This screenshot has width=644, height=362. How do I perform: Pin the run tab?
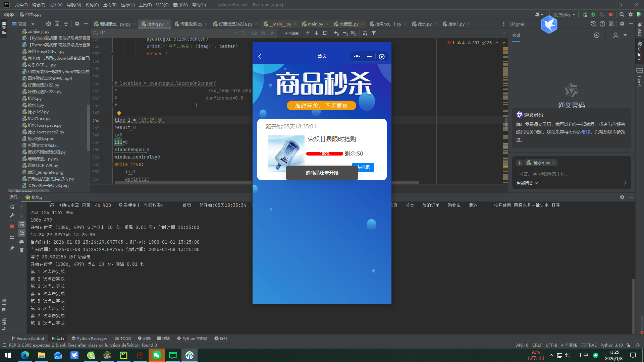(12, 248)
